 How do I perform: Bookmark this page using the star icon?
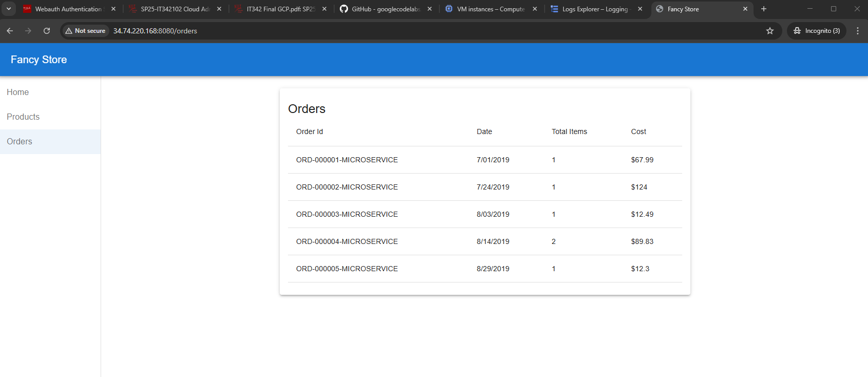point(769,31)
